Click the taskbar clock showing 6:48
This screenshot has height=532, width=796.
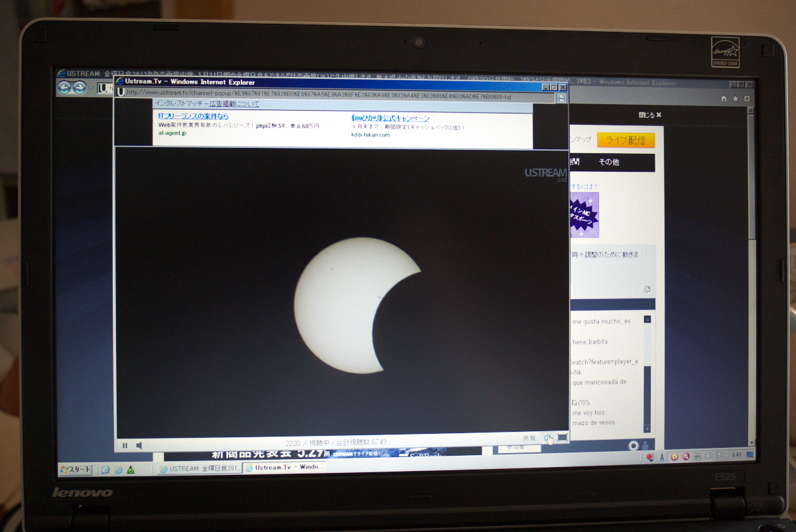point(736,455)
